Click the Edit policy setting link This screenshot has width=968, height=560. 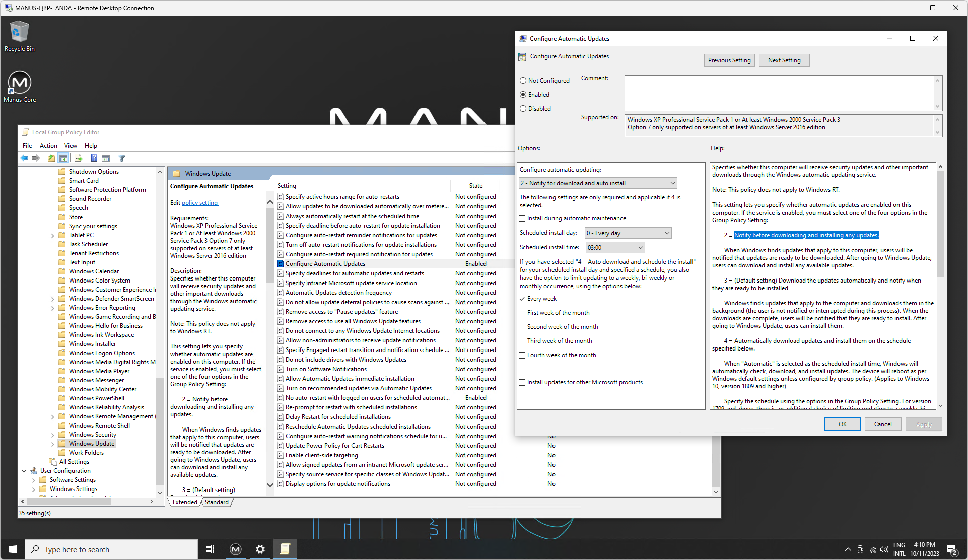click(x=200, y=203)
